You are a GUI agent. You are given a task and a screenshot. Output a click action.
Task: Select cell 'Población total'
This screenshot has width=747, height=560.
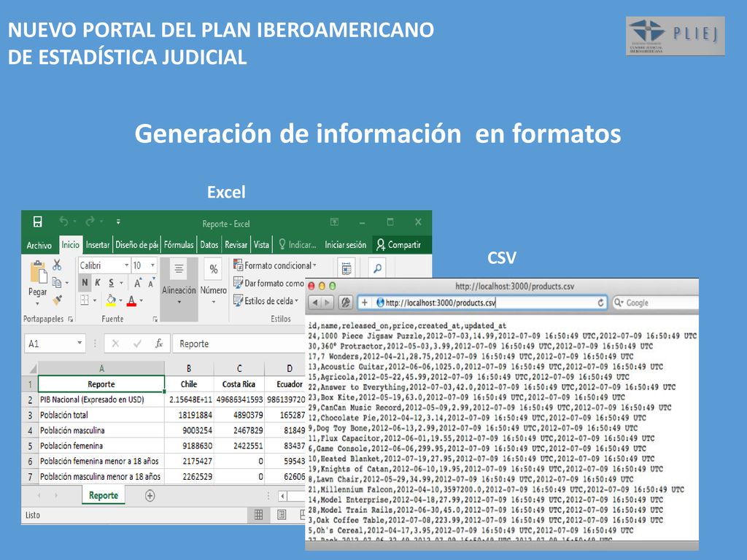click(x=101, y=415)
